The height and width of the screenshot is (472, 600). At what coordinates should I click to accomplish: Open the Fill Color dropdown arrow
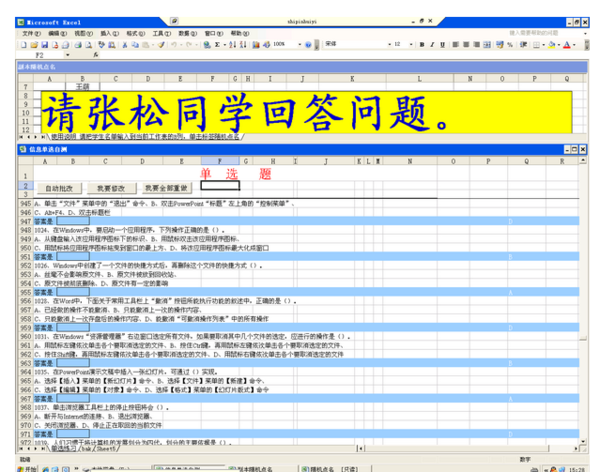click(x=559, y=45)
